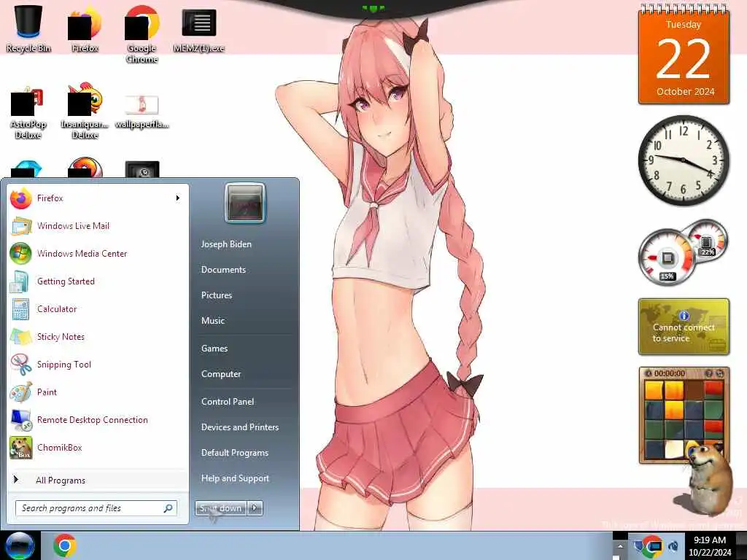Open the Pictures library link
Screen dimensions: 747x560
pos(217,295)
